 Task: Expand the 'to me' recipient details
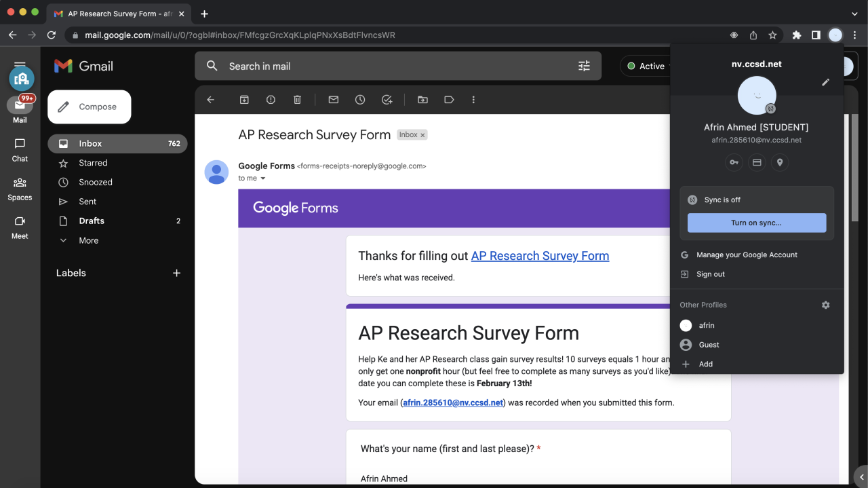click(x=263, y=179)
